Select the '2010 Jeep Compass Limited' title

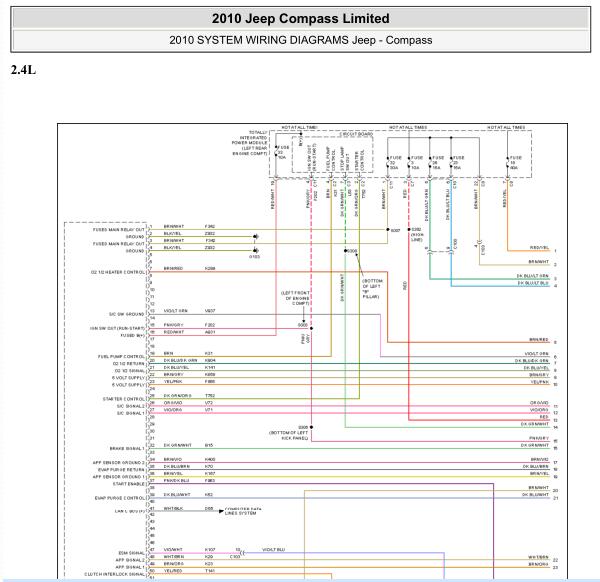click(x=301, y=18)
